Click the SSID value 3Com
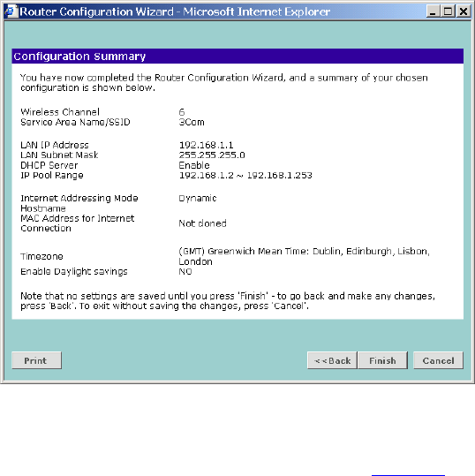 coord(192,122)
